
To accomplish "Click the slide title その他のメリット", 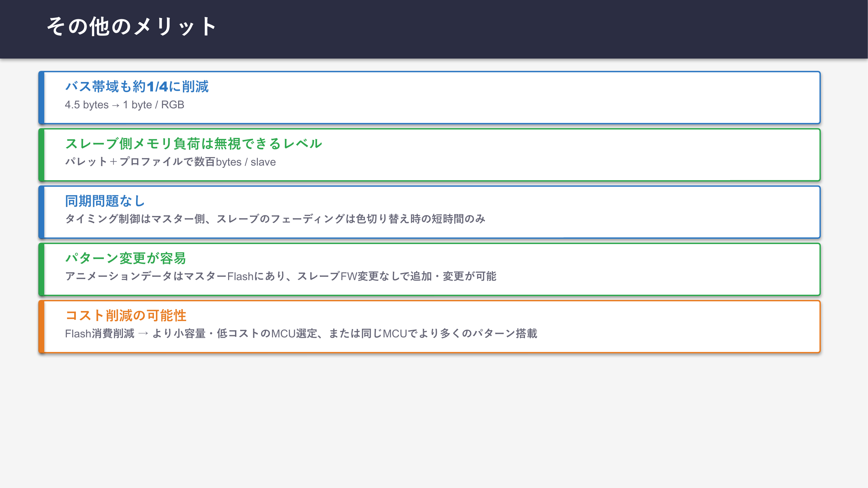I will coord(131,26).
